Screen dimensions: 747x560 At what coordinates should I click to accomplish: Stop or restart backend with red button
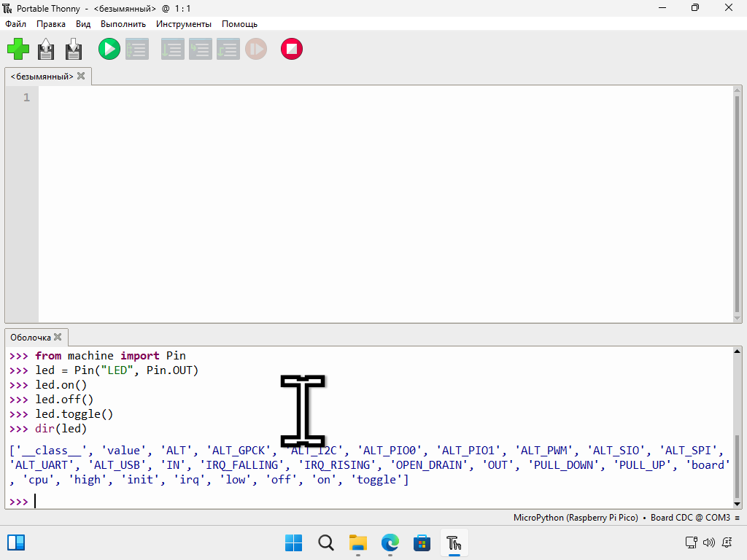(292, 49)
